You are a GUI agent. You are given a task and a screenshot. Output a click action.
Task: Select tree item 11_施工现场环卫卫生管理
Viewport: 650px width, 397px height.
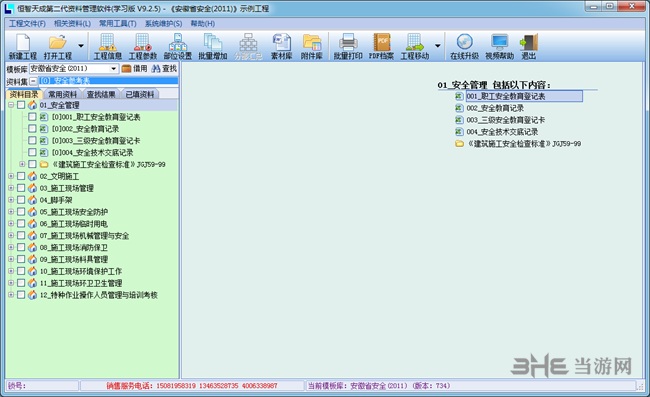click(81, 283)
